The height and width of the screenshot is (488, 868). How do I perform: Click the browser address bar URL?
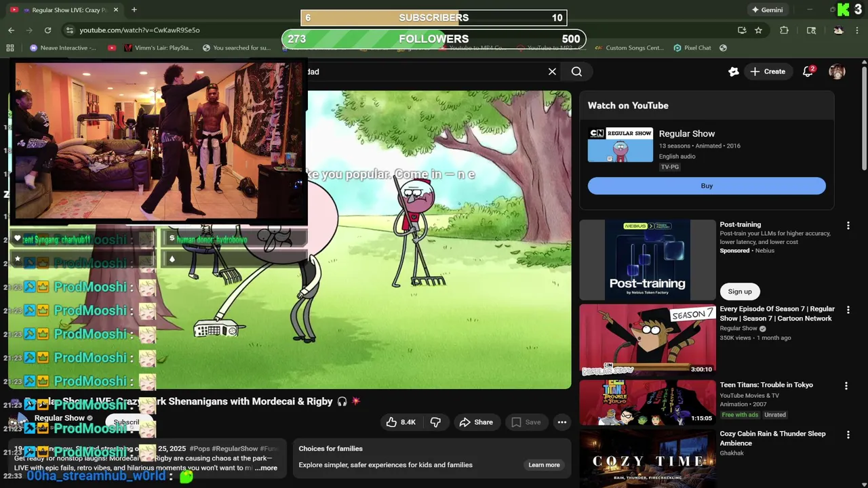tap(140, 30)
